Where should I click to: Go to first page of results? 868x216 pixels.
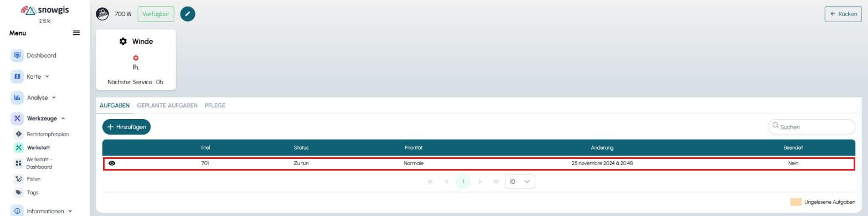[430, 182]
